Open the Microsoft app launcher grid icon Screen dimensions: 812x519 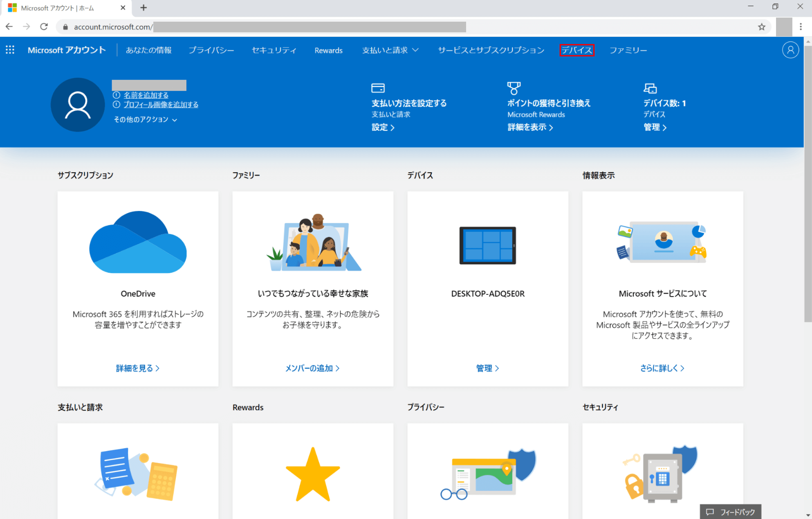pos(10,50)
